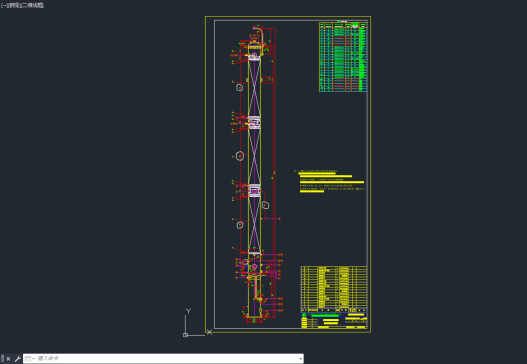The width and height of the screenshot is (527, 364).
Task: Open the viewport controls label in top-left corner
Action: pyautogui.click(x=22, y=5)
